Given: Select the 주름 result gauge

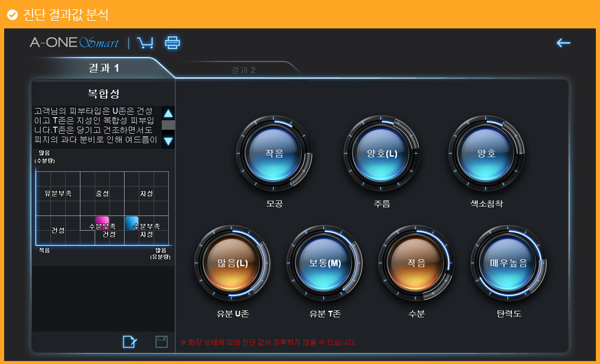Looking at the screenshot, I should [x=382, y=154].
